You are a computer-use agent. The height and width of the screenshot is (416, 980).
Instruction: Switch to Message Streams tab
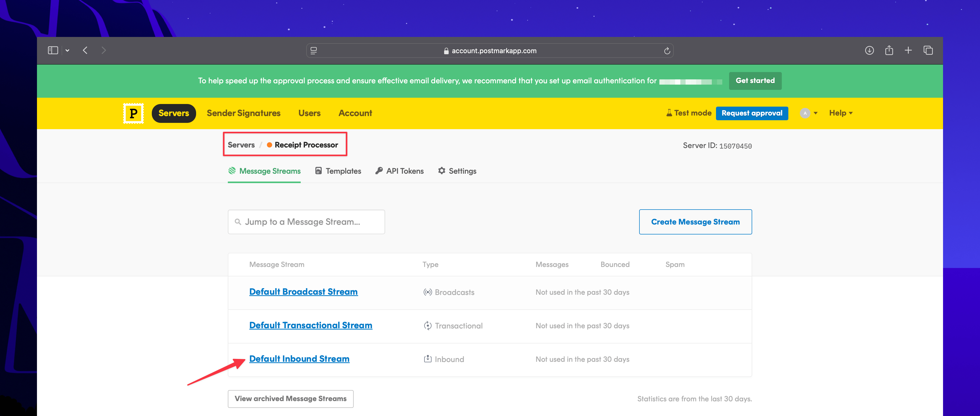pos(264,171)
